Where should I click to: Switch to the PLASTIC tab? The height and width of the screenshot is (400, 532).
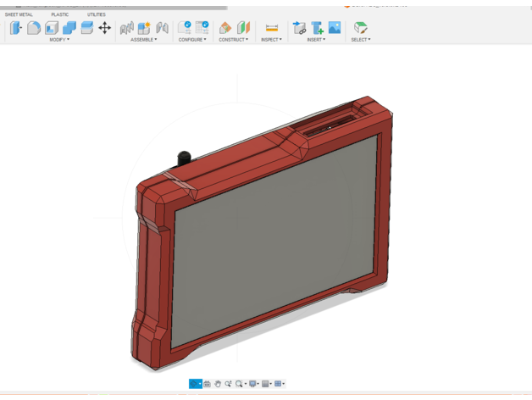pos(60,14)
